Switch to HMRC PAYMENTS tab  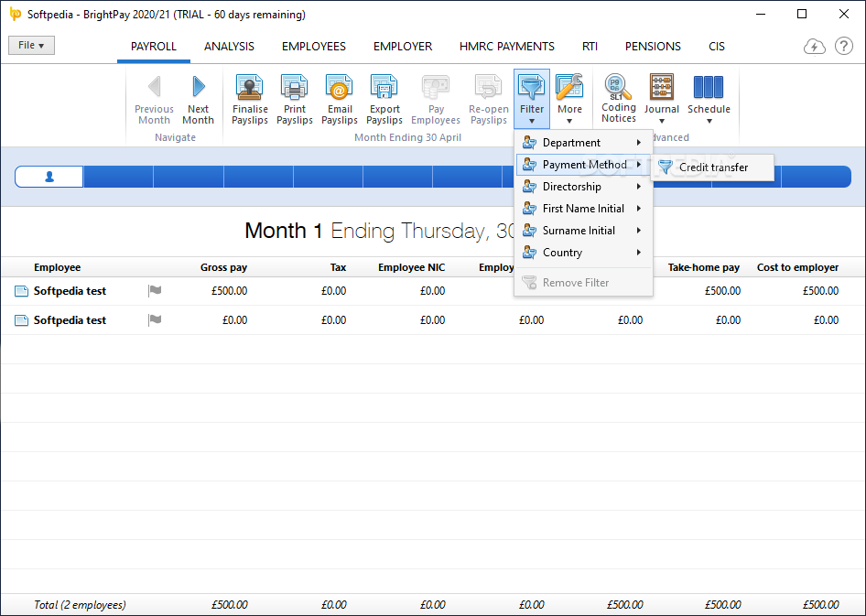point(506,47)
